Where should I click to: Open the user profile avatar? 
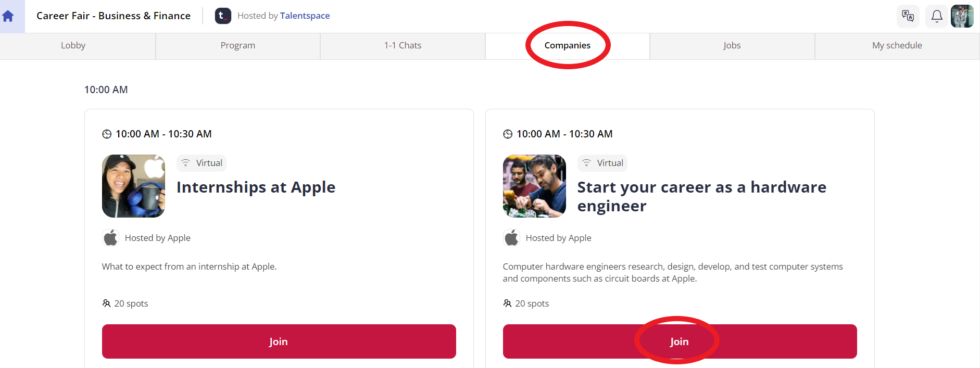[962, 16]
